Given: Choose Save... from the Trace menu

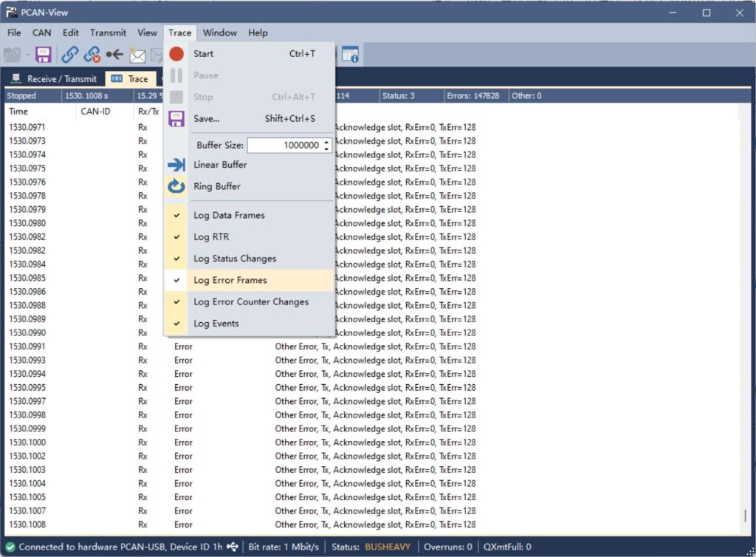Looking at the screenshot, I should (x=250, y=119).
